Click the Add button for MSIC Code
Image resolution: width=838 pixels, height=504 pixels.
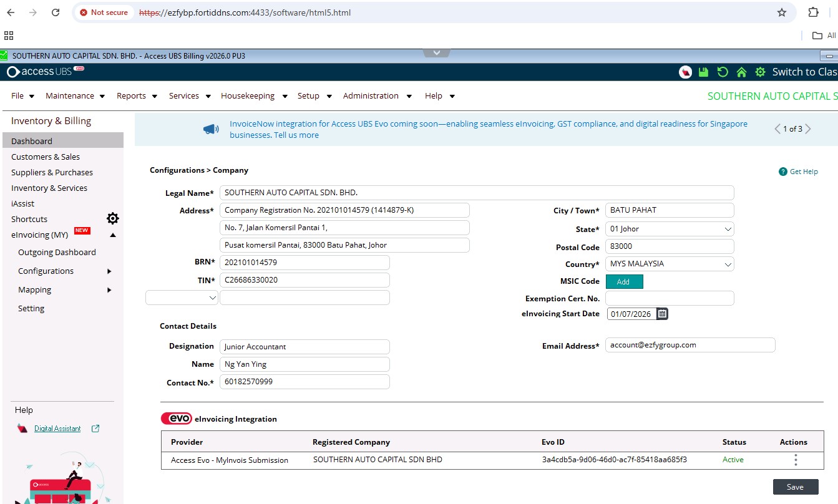point(624,282)
